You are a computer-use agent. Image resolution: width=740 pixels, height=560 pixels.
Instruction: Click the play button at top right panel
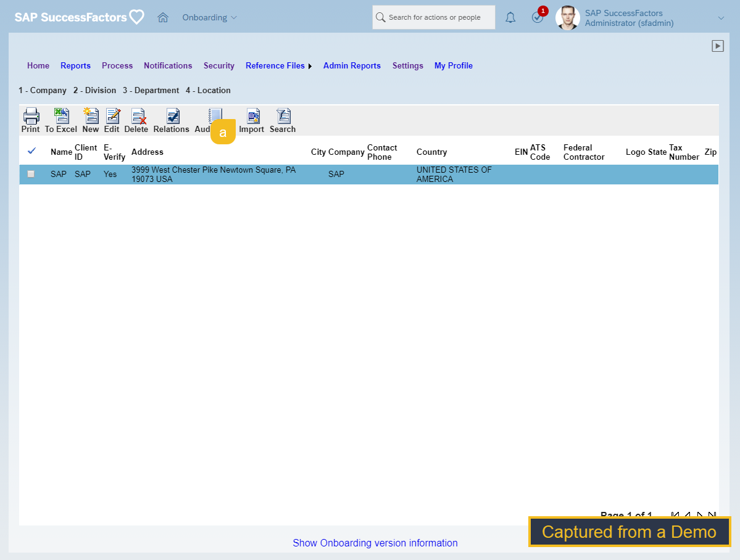tap(717, 46)
